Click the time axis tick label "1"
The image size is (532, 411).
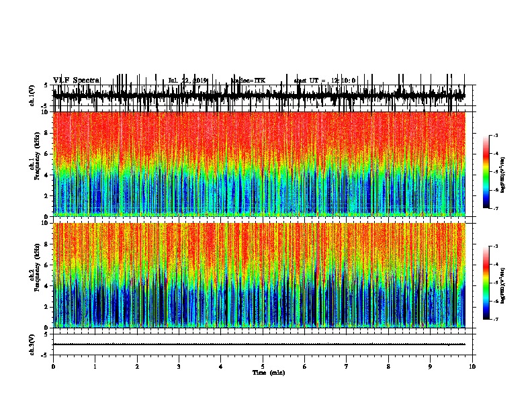[95, 367]
